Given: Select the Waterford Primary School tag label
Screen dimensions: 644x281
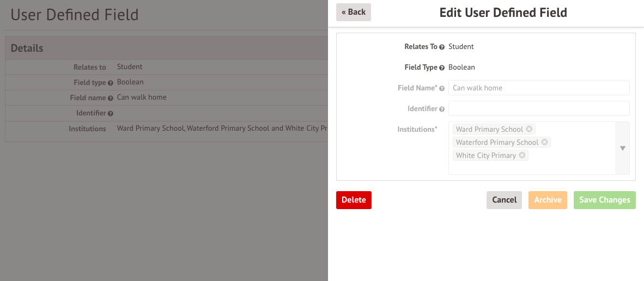Looking at the screenshot, I should (496, 142).
